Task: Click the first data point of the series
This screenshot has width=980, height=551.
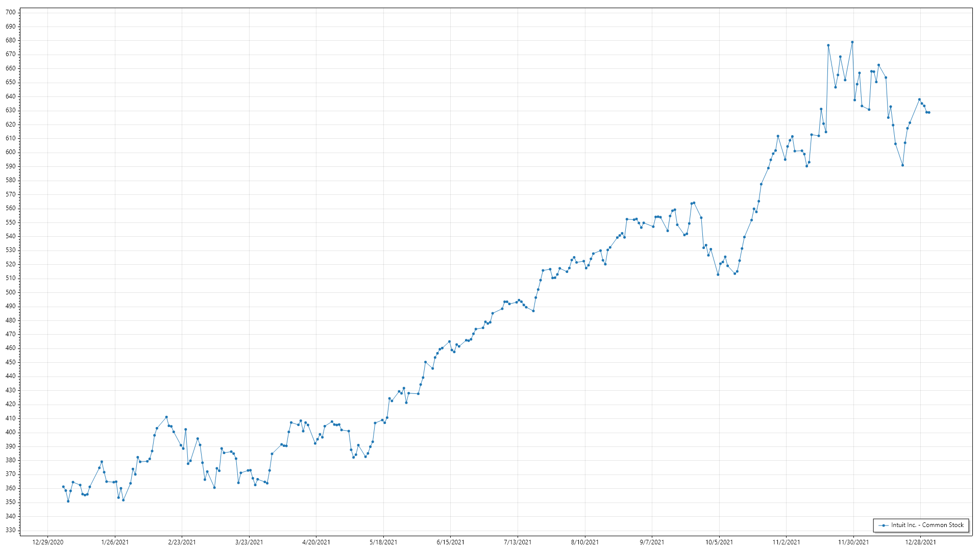Action: click(x=63, y=487)
